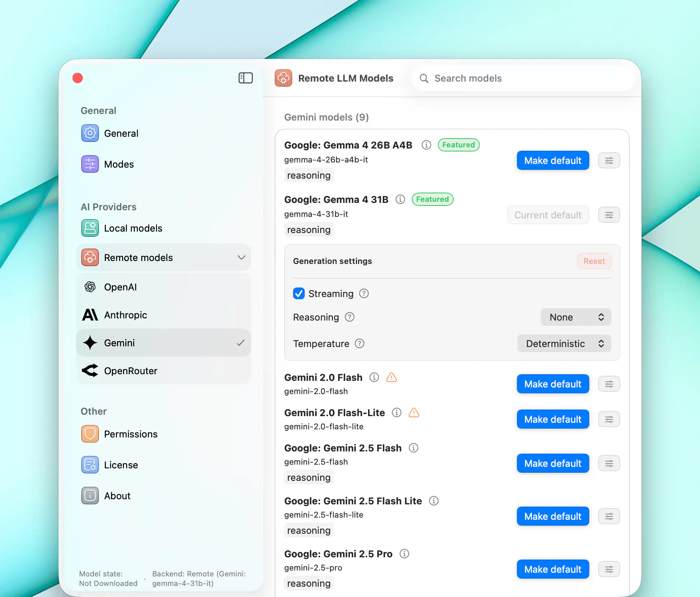Screen dimensions: 700x597
Task: Make Gemini 2.0 Flash-Lite default
Action: [553, 419]
